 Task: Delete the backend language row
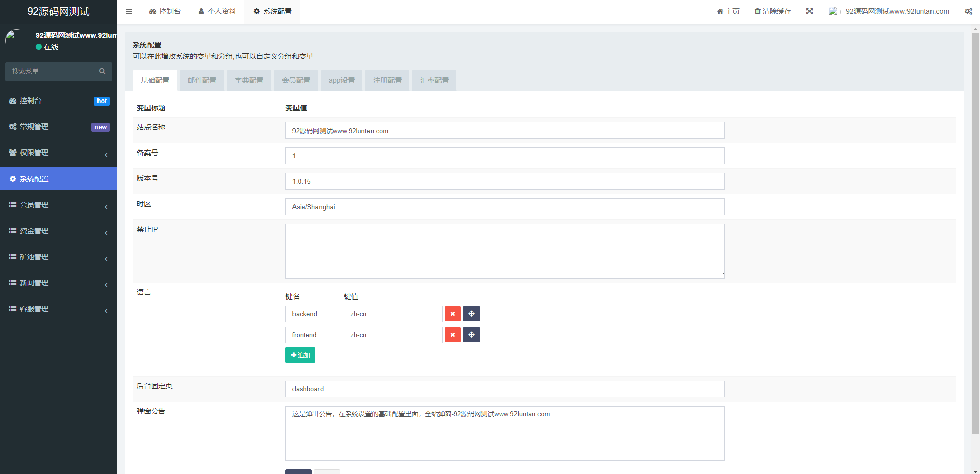point(452,314)
